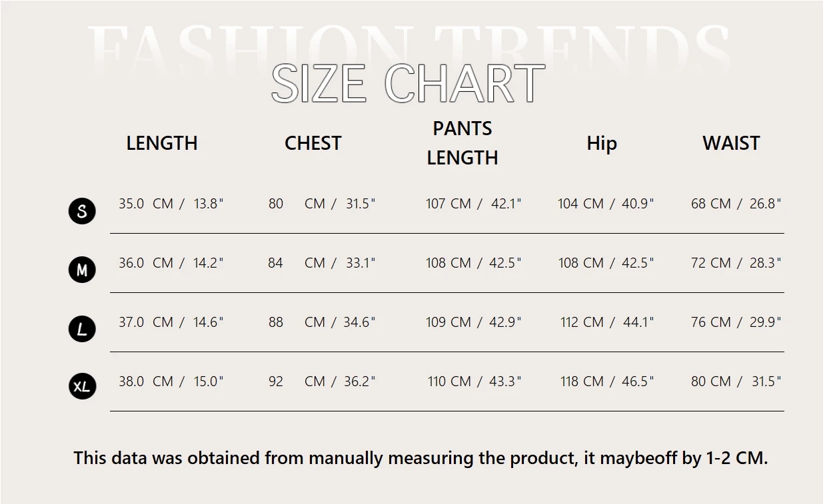Click the LENGTH column header

coord(162,143)
